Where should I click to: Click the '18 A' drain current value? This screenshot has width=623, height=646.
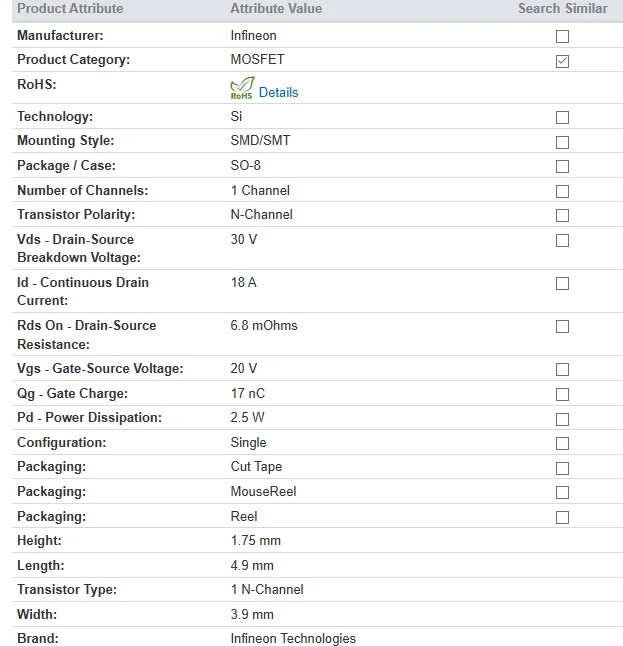pos(244,282)
